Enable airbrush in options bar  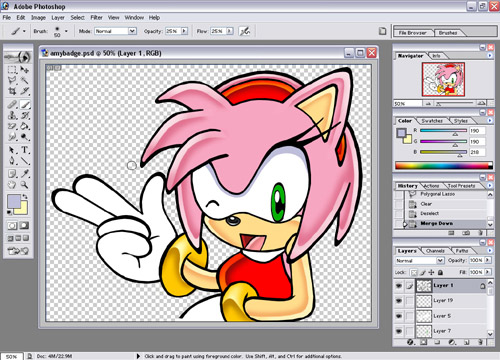click(245, 31)
